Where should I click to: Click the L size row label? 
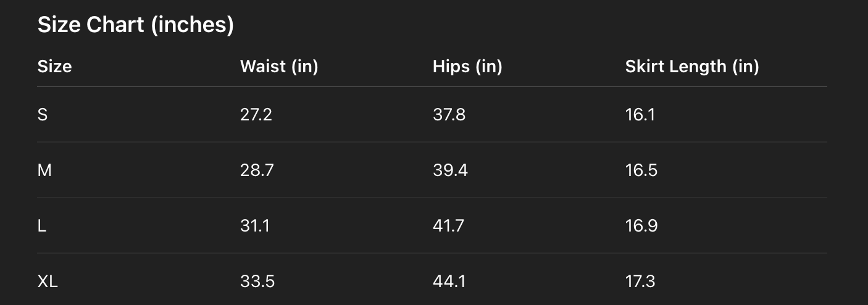click(x=42, y=226)
